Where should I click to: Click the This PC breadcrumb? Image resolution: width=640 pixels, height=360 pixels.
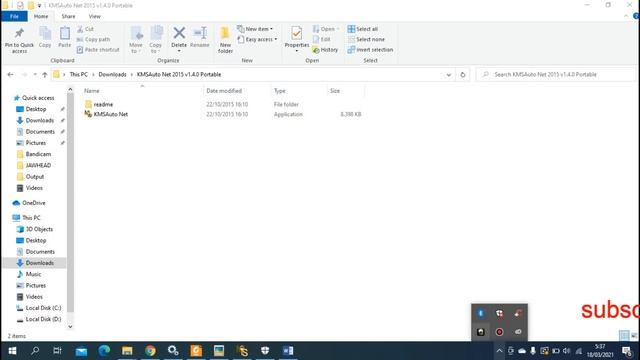(79, 75)
